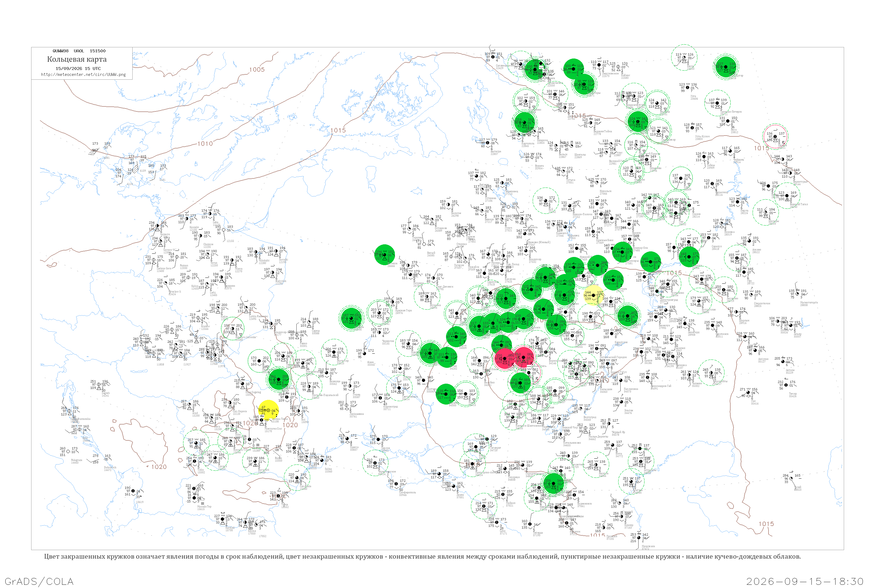Select the red Лиски thunderstorm circle
The image size is (882, 588).
pyautogui.click(x=505, y=359)
